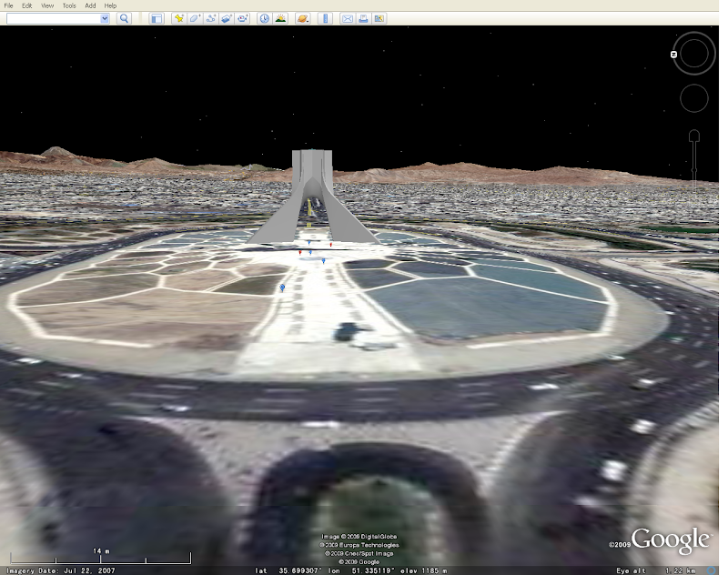
Task: Add an image overlay
Action: click(227, 18)
